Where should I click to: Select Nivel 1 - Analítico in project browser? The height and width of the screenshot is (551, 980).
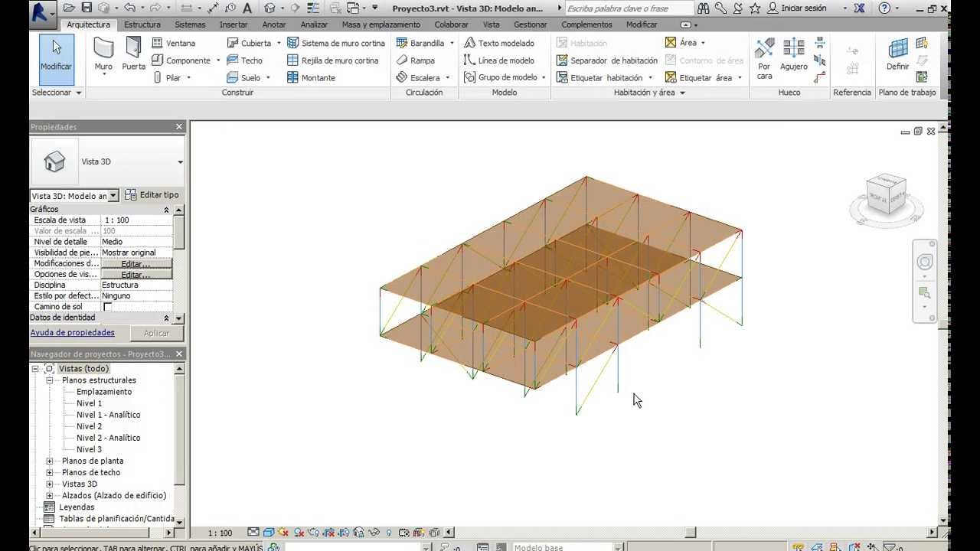pos(108,415)
